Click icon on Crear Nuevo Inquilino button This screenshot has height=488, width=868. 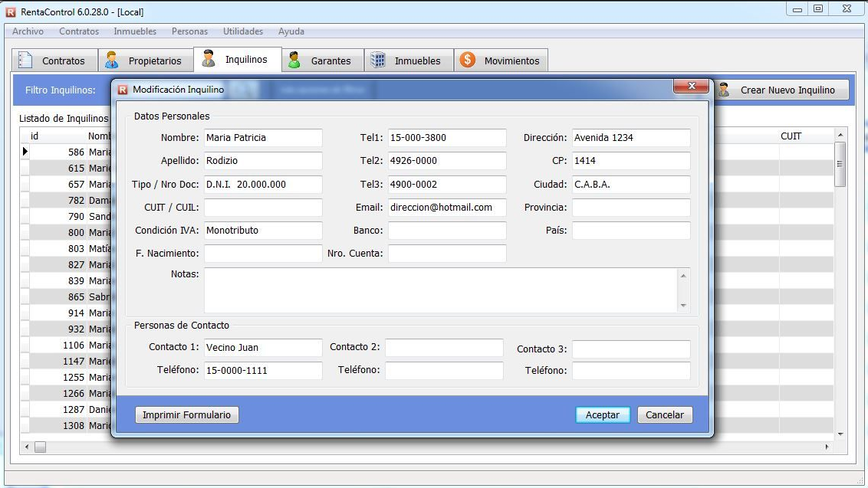pyautogui.click(x=723, y=90)
